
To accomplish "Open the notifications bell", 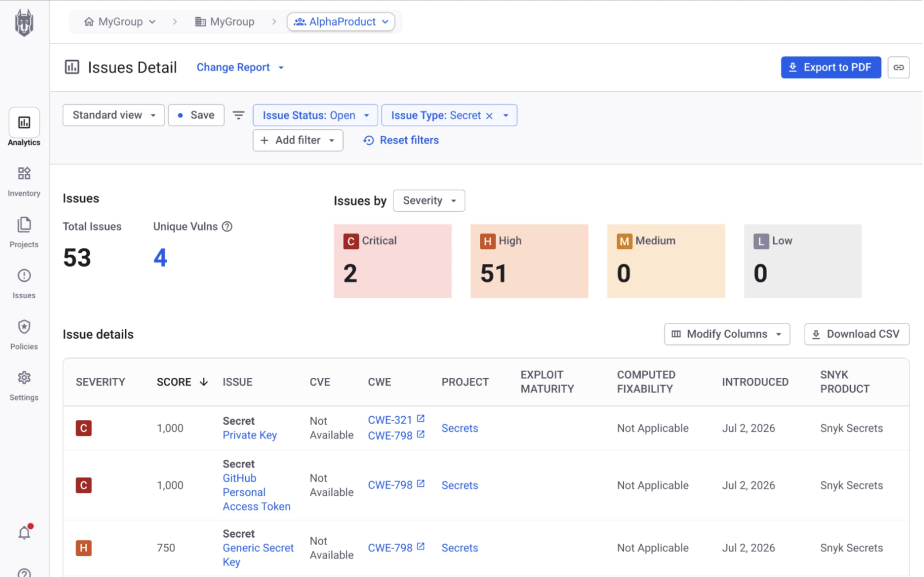I will (x=25, y=533).
